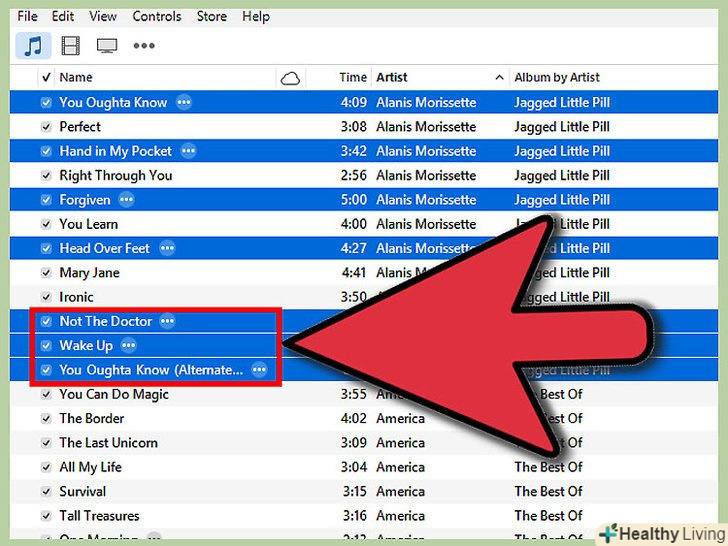Select the song Mary Jane
Image resolution: width=728 pixels, height=546 pixels.
coord(90,273)
